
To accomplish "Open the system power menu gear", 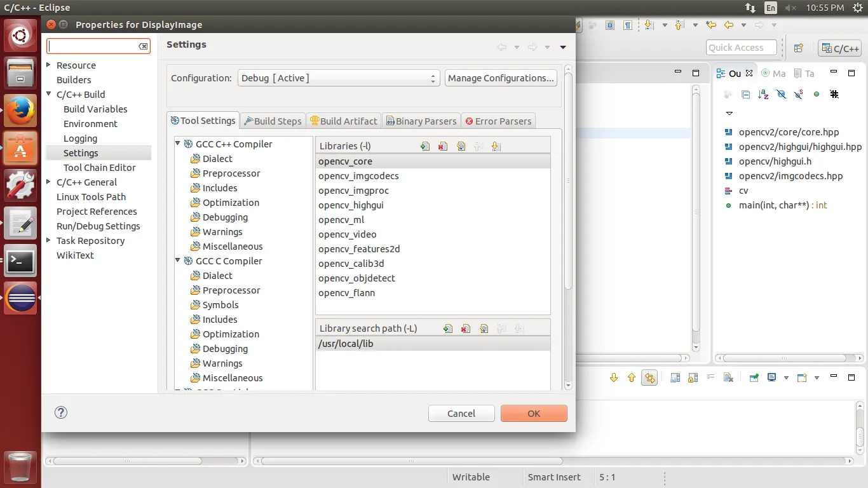I will [857, 8].
